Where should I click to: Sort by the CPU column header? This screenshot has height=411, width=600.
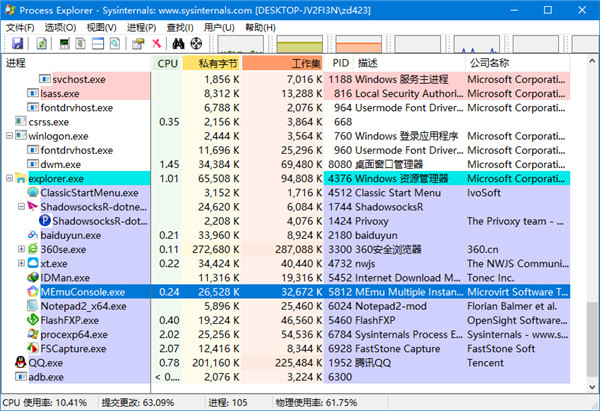point(167,63)
